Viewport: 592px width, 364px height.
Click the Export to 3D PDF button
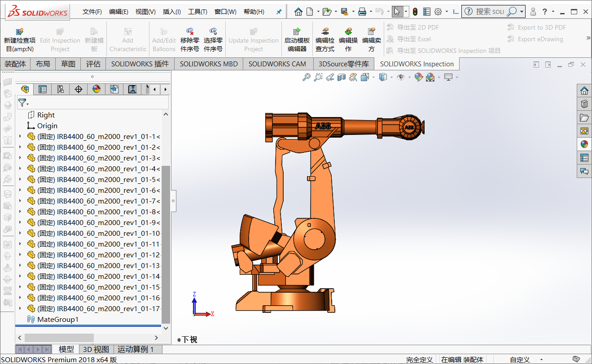tap(537, 27)
